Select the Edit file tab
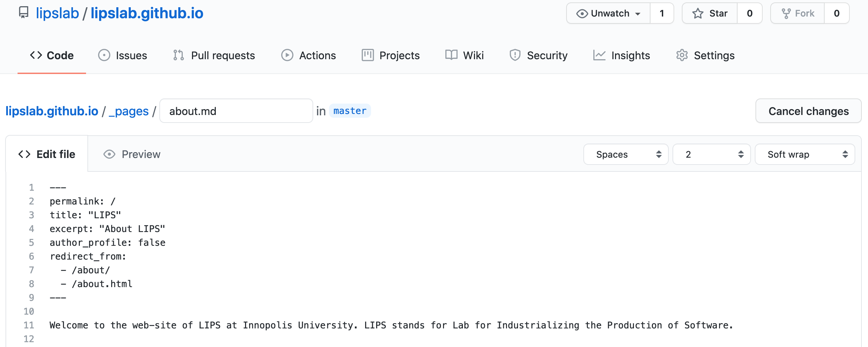Image resolution: width=868 pixels, height=347 pixels. click(x=47, y=154)
